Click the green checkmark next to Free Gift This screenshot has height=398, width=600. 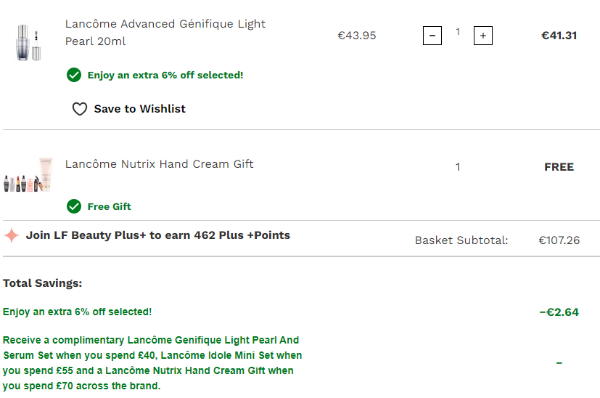tap(74, 207)
